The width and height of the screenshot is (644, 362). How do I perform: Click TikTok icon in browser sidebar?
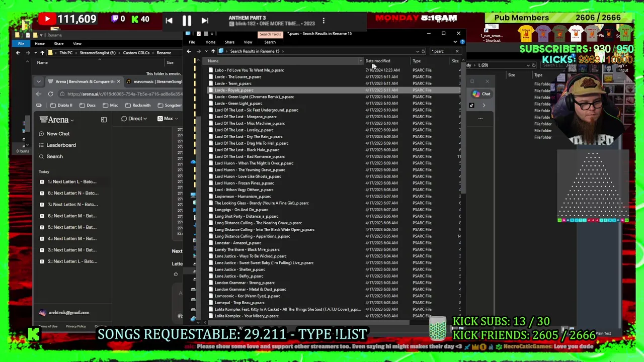(471, 106)
